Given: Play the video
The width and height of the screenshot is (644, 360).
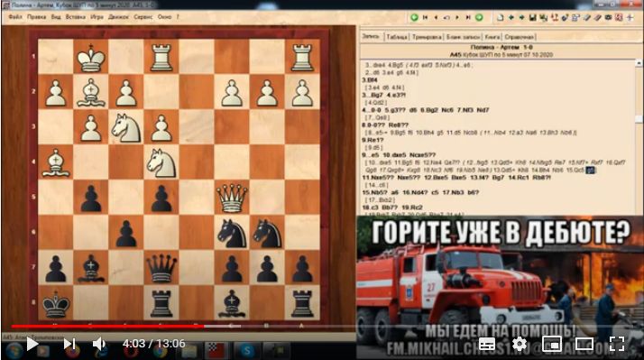Looking at the screenshot, I should pos(32,344).
